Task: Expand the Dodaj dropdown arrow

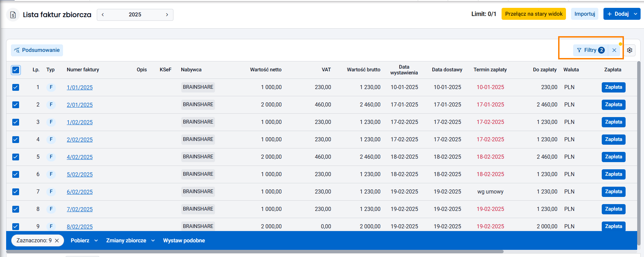Action: (x=635, y=14)
